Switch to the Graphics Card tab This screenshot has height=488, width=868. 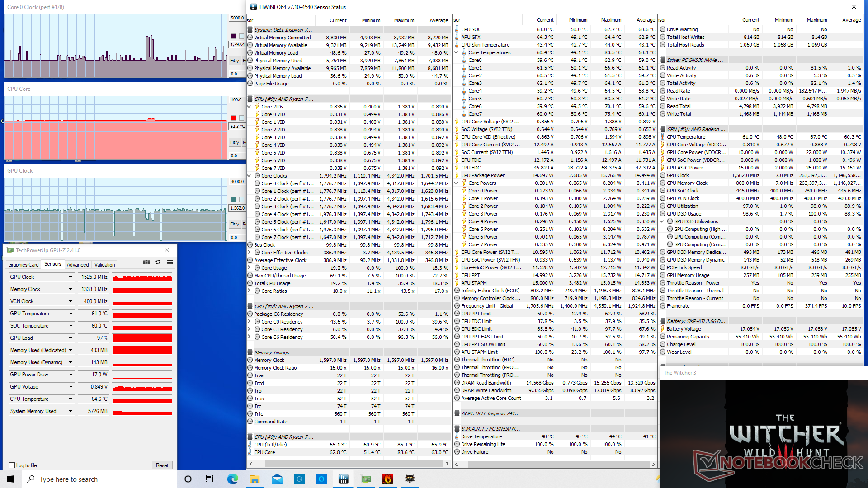(24, 265)
